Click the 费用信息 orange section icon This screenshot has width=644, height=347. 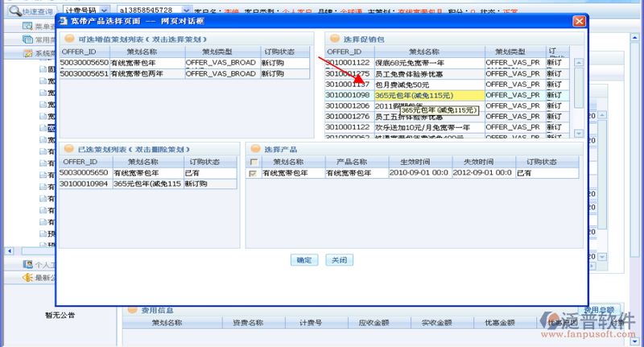click(132, 310)
